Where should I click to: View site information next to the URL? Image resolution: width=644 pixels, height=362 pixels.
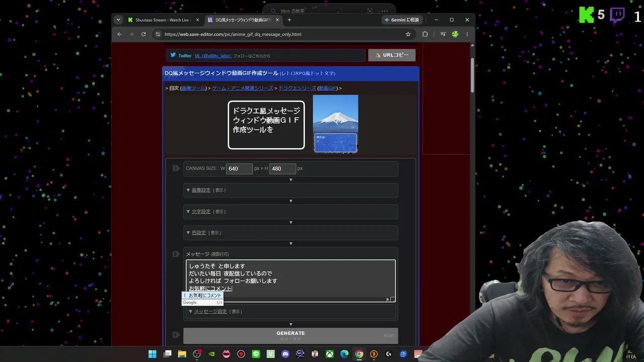[x=158, y=34]
